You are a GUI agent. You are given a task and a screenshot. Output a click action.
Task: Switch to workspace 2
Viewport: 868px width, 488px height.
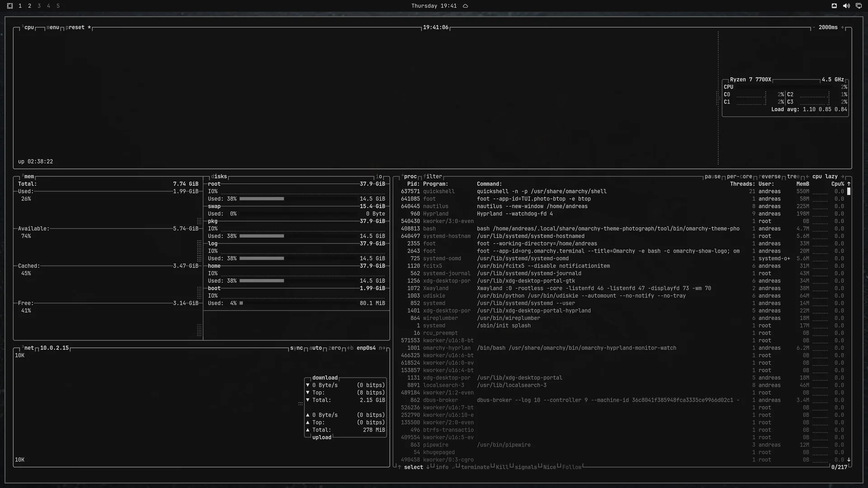pos(29,6)
